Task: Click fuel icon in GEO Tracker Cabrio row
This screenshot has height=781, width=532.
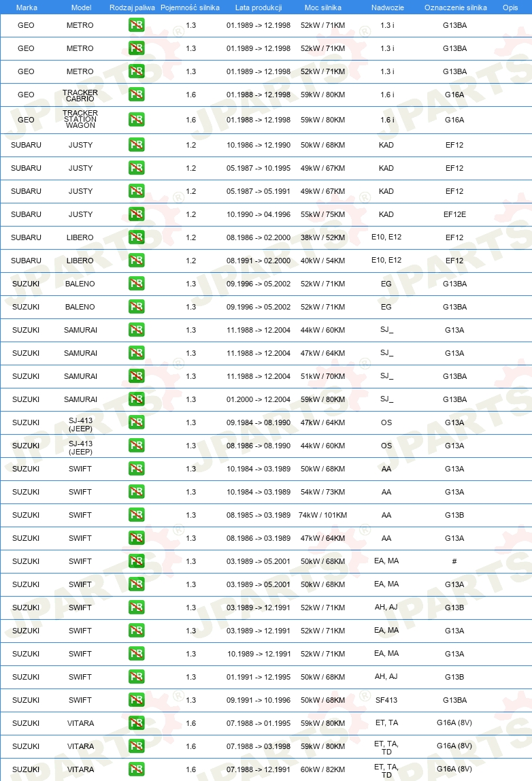Action: pos(137,94)
